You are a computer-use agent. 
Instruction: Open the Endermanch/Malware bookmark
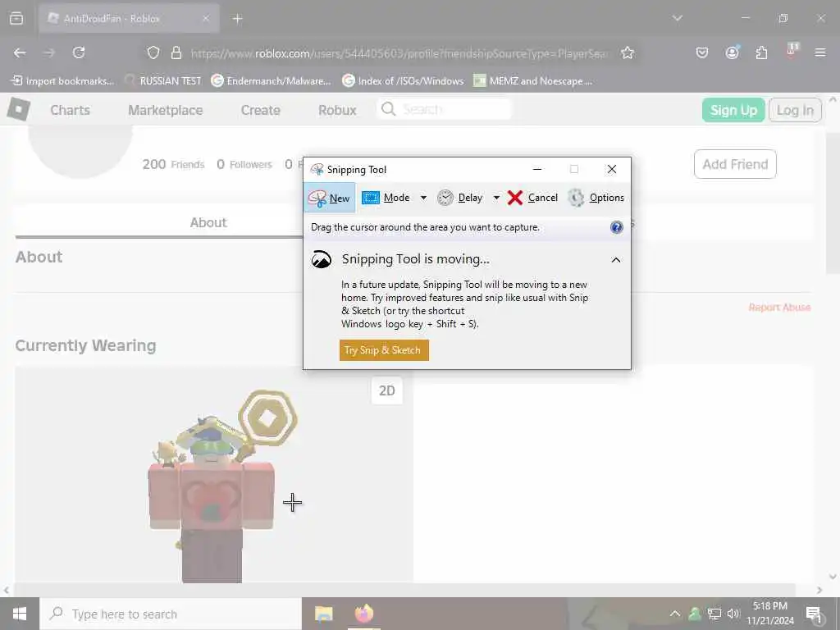click(271, 81)
